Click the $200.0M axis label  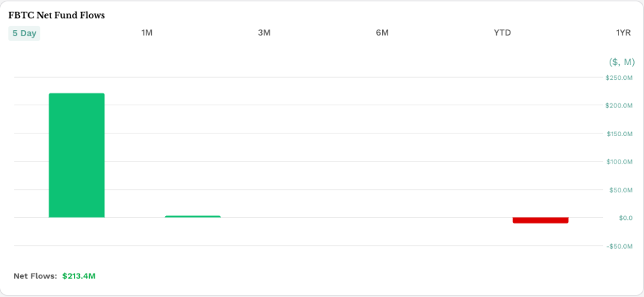tap(619, 106)
